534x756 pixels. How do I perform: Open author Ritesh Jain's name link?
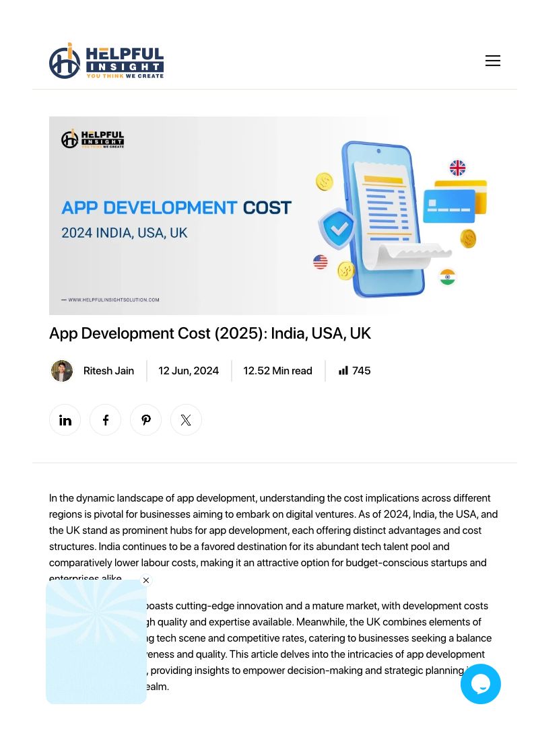[x=108, y=371]
